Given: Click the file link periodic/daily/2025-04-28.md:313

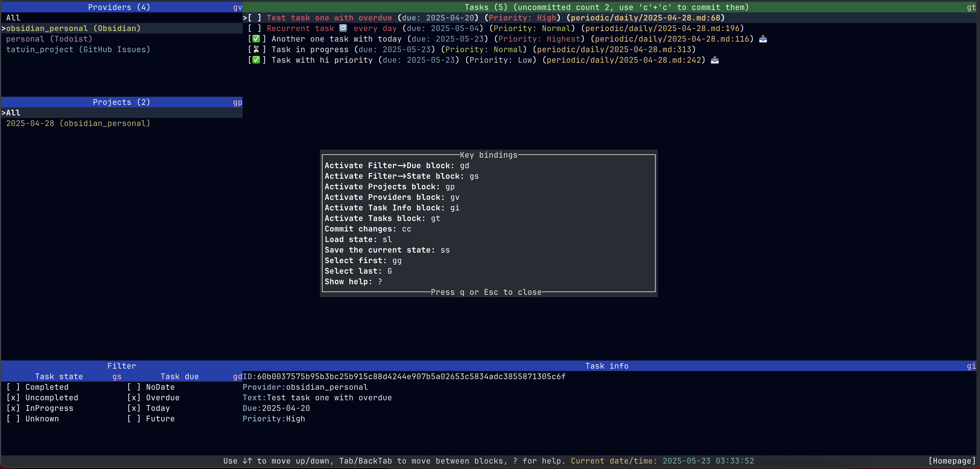Looking at the screenshot, I should [x=614, y=49].
